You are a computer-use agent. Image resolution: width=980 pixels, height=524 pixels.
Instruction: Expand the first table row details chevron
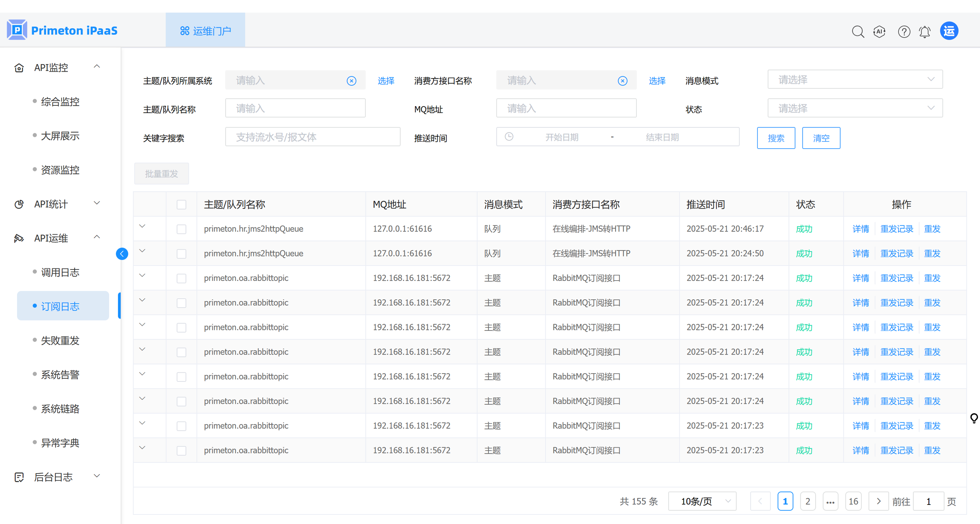(x=142, y=226)
